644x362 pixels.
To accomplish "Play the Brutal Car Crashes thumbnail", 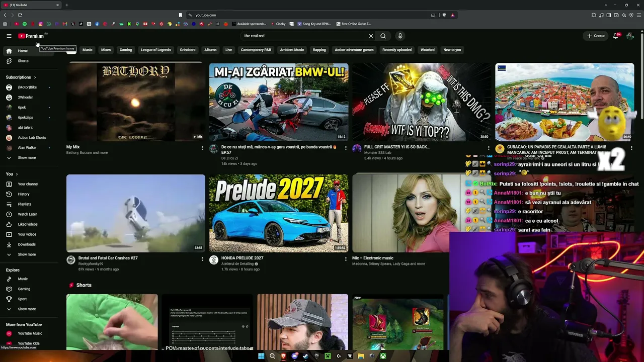I will [x=136, y=213].
